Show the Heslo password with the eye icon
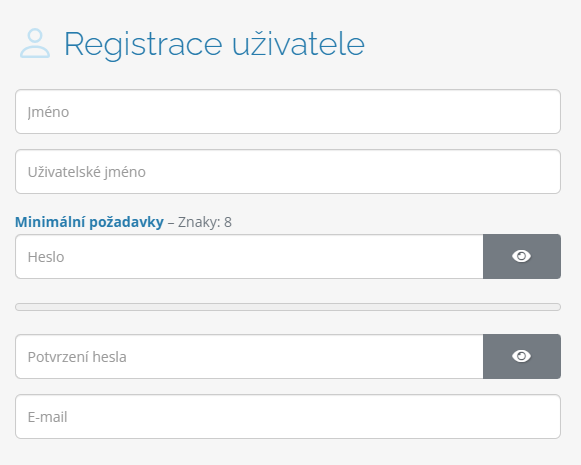Image resolution: width=581 pixels, height=465 pixels. pos(521,256)
